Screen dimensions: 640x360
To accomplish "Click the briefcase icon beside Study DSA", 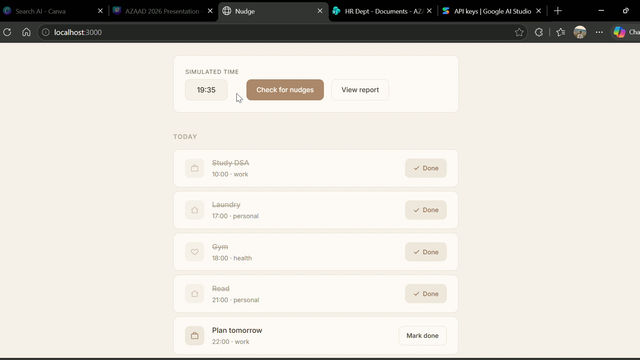I will 195,168.
